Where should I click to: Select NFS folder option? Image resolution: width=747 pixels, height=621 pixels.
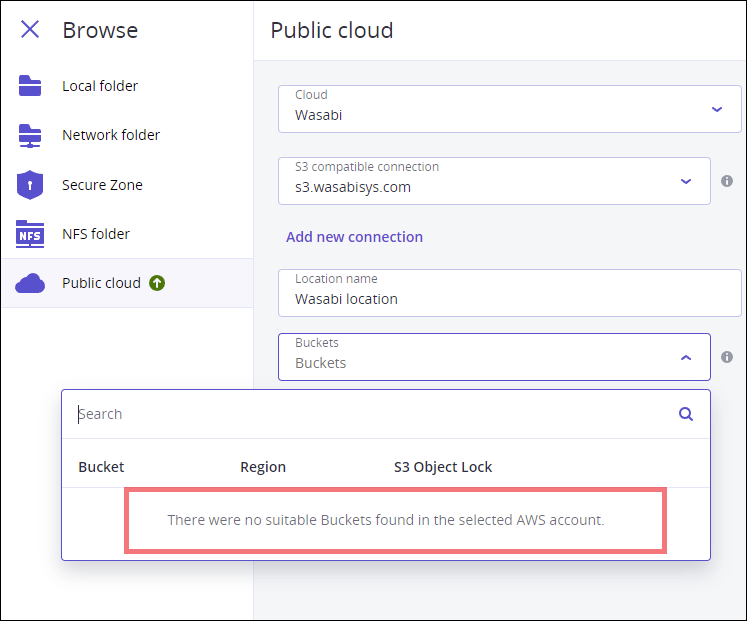[x=127, y=234]
